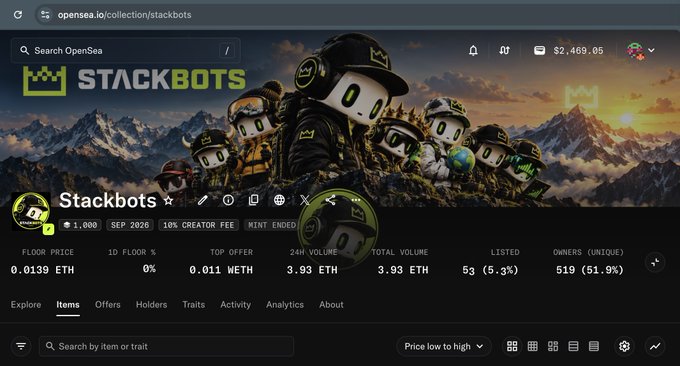Switch to compact grid view

click(533, 346)
